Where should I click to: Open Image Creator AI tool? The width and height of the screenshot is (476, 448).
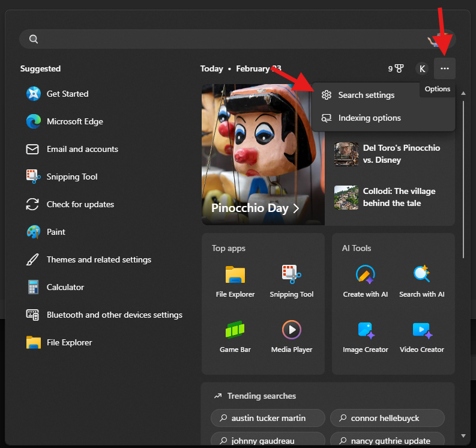coord(365,337)
